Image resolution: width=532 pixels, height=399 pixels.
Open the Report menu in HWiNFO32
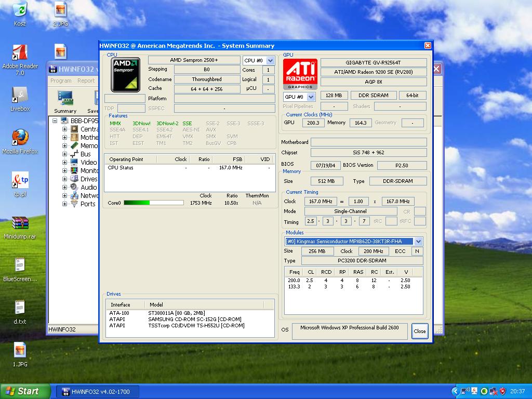coord(86,81)
